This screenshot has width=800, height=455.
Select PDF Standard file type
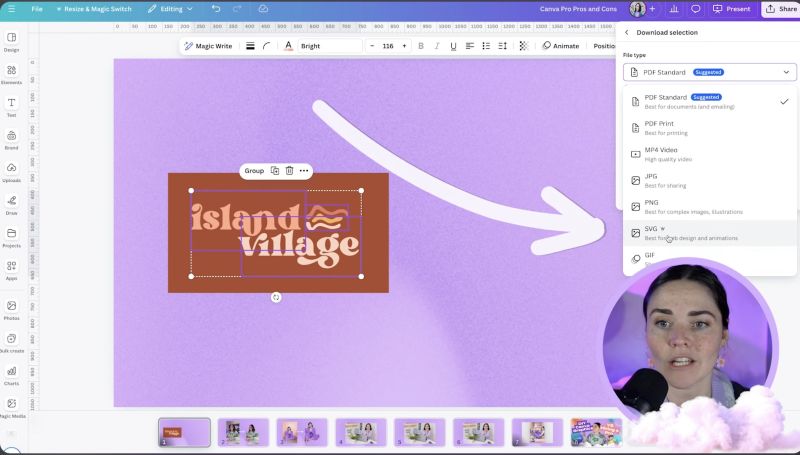709,101
